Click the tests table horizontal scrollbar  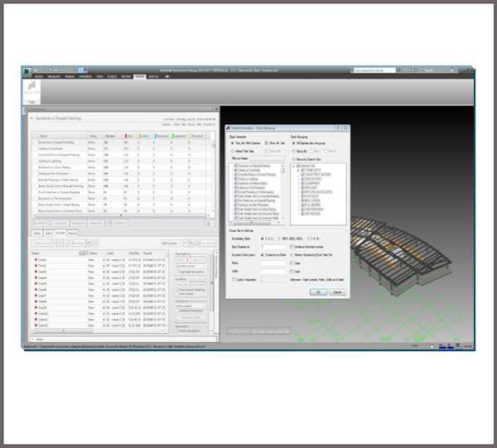(121, 216)
